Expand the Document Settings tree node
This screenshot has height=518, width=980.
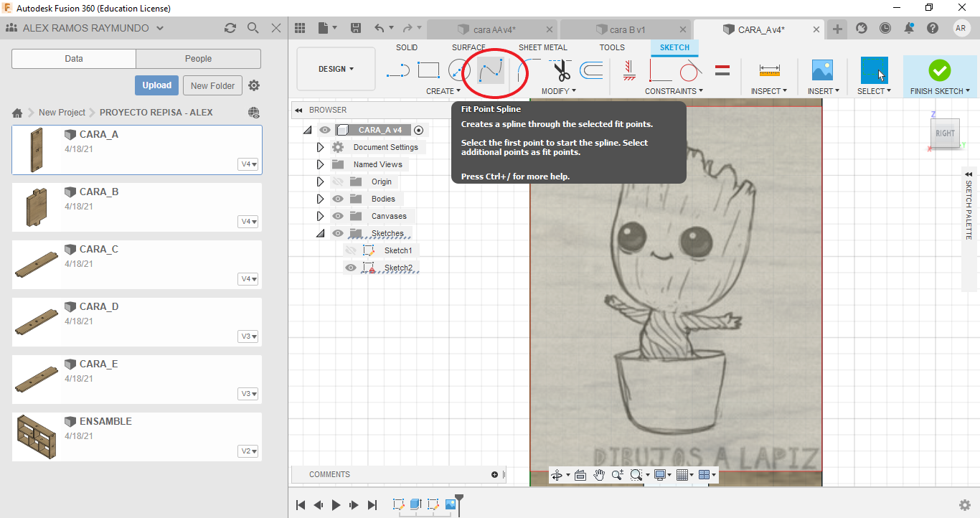(321, 147)
